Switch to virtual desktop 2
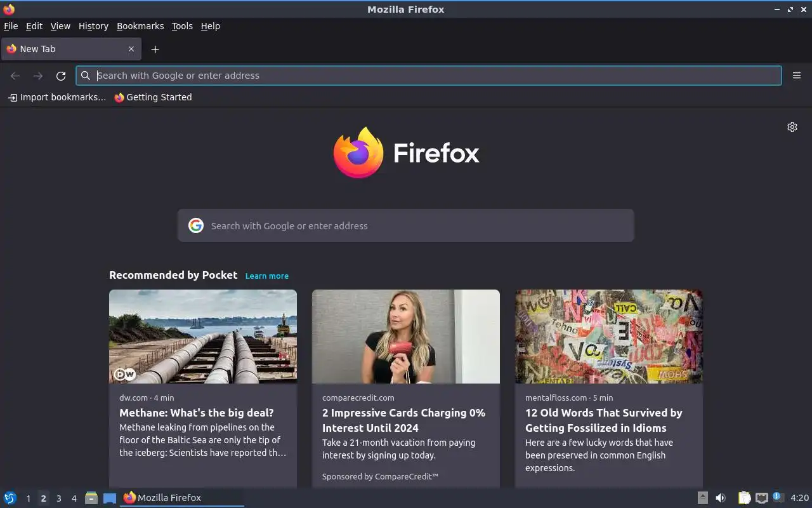This screenshot has width=812, height=508. pyautogui.click(x=43, y=498)
